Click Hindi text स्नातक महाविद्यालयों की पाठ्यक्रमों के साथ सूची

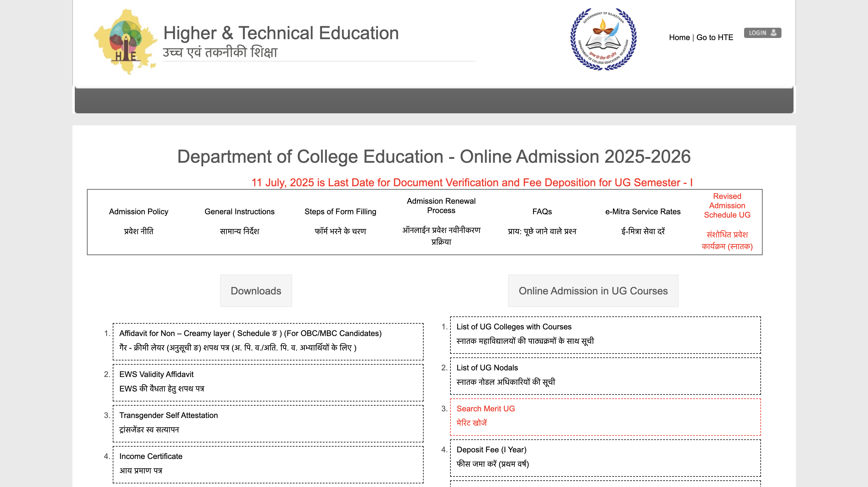[525, 341]
